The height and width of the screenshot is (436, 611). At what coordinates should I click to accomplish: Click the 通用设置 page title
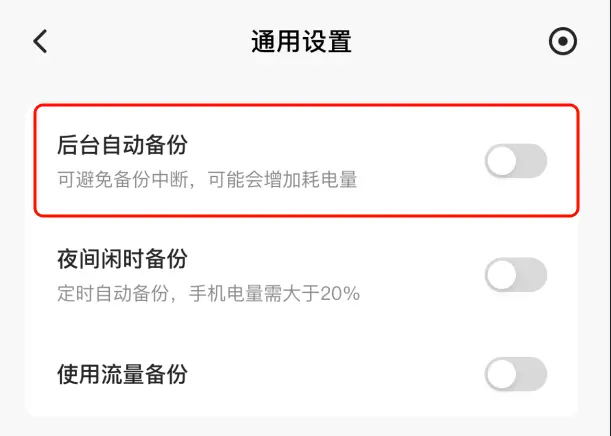(301, 42)
